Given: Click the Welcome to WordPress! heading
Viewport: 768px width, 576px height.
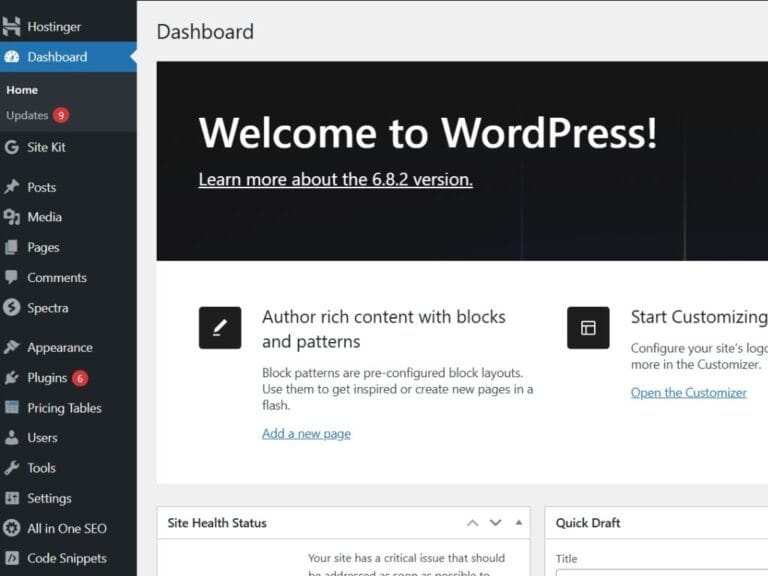Looking at the screenshot, I should point(428,133).
